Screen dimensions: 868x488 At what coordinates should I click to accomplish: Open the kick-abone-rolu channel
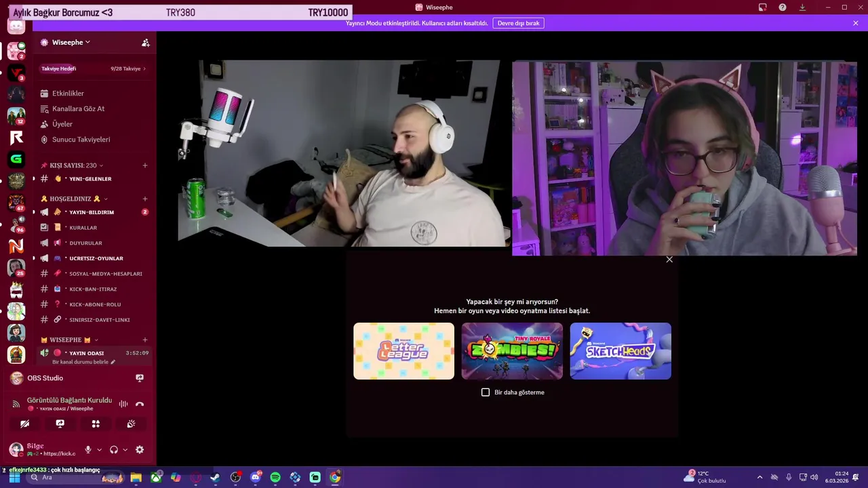[x=94, y=304]
